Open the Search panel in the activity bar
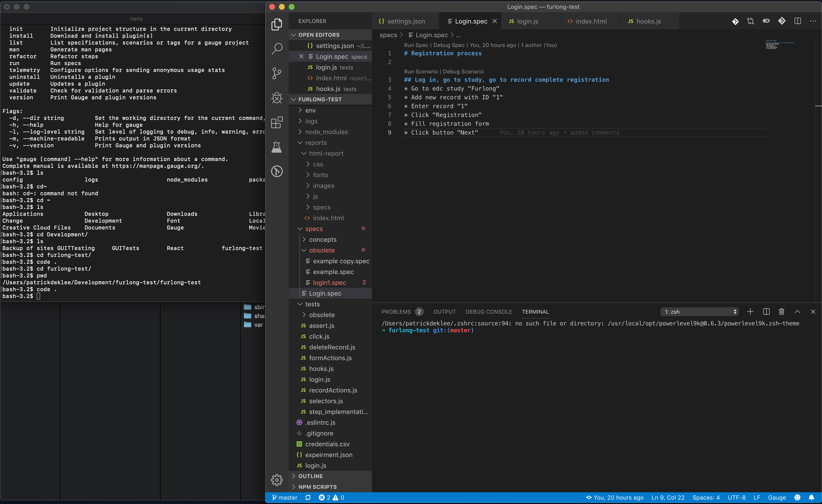Image resolution: width=822 pixels, height=504 pixels. point(277,48)
